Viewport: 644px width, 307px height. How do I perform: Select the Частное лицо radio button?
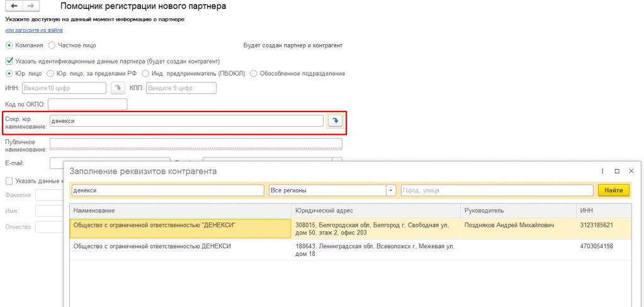pos(52,45)
